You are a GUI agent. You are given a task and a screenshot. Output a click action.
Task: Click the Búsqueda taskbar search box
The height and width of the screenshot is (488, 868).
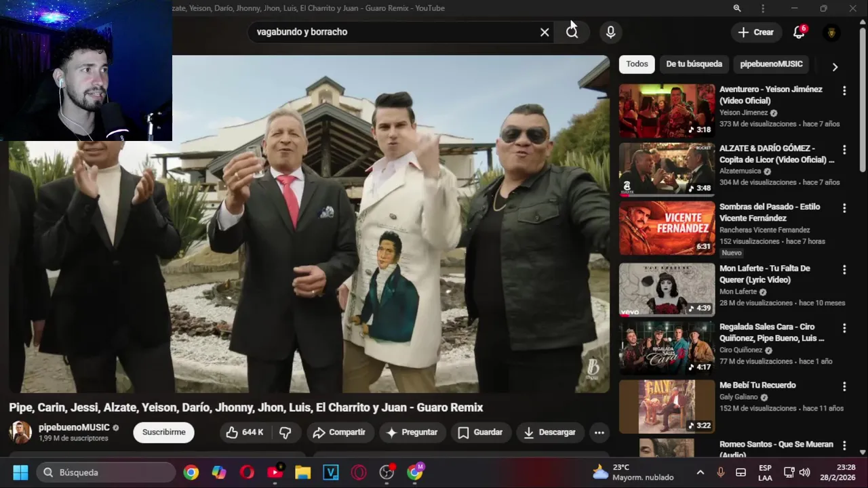pos(105,472)
